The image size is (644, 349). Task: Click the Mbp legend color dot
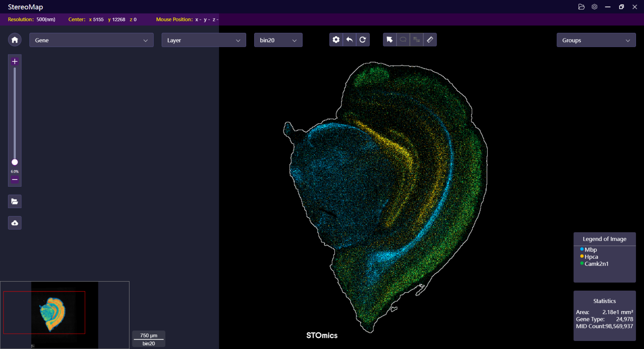click(582, 249)
